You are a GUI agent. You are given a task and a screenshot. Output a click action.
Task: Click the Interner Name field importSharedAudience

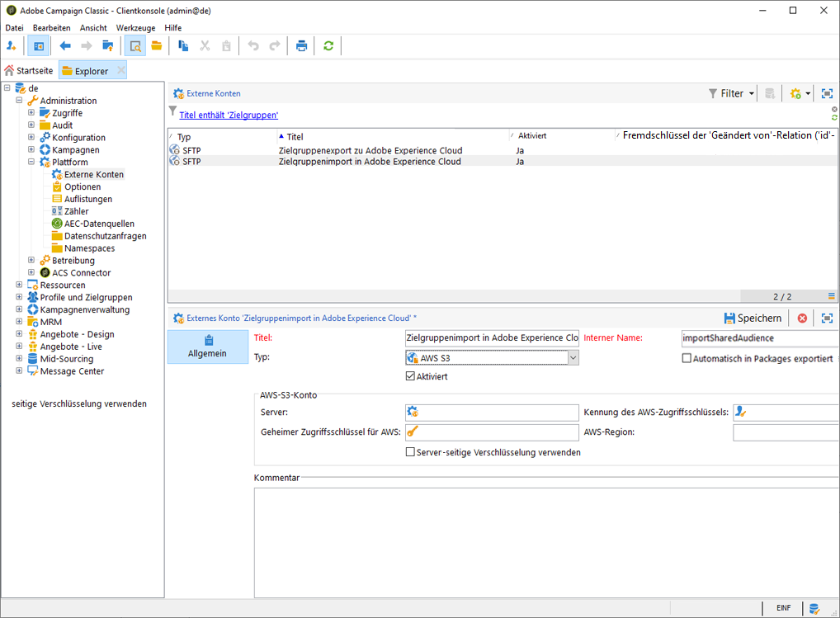pyautogui.click(x=760, y=338)
